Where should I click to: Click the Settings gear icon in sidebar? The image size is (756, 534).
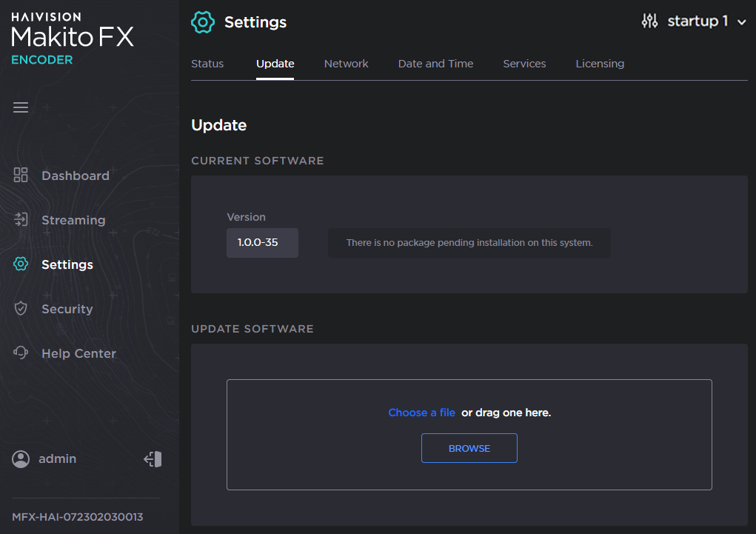tap(21, 264)
